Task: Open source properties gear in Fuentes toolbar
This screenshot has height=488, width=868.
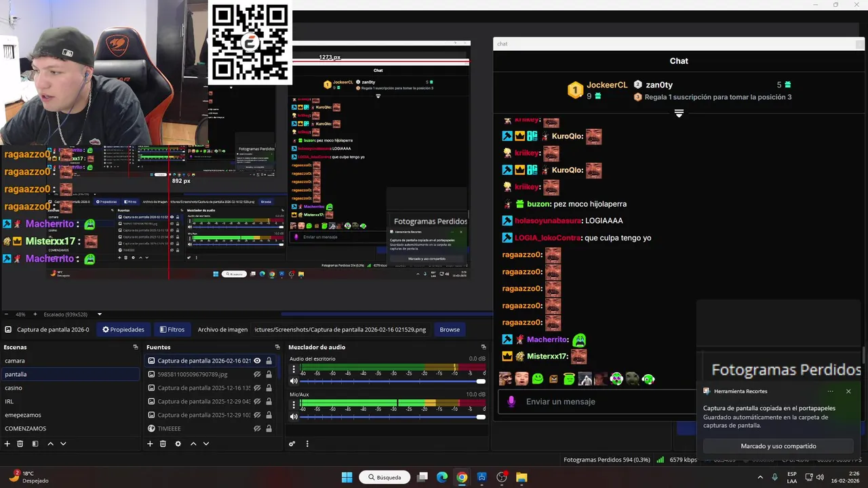Action: click(x=178, y=444)
